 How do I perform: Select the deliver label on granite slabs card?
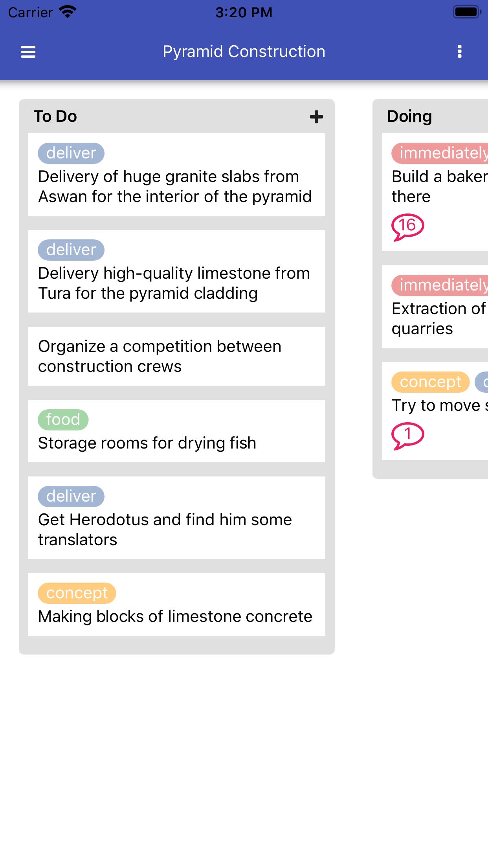(x=71, y=153)
